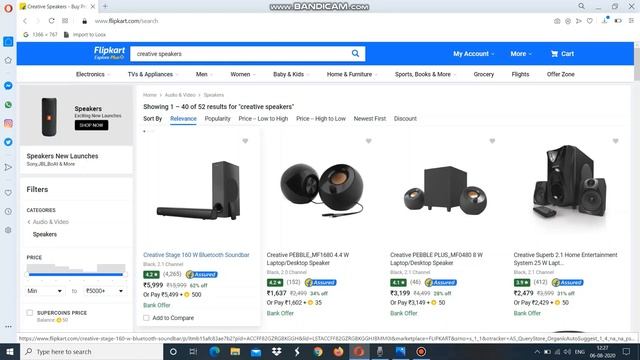Expand the Men category menu
640x360 pixels.
[204, 74]
